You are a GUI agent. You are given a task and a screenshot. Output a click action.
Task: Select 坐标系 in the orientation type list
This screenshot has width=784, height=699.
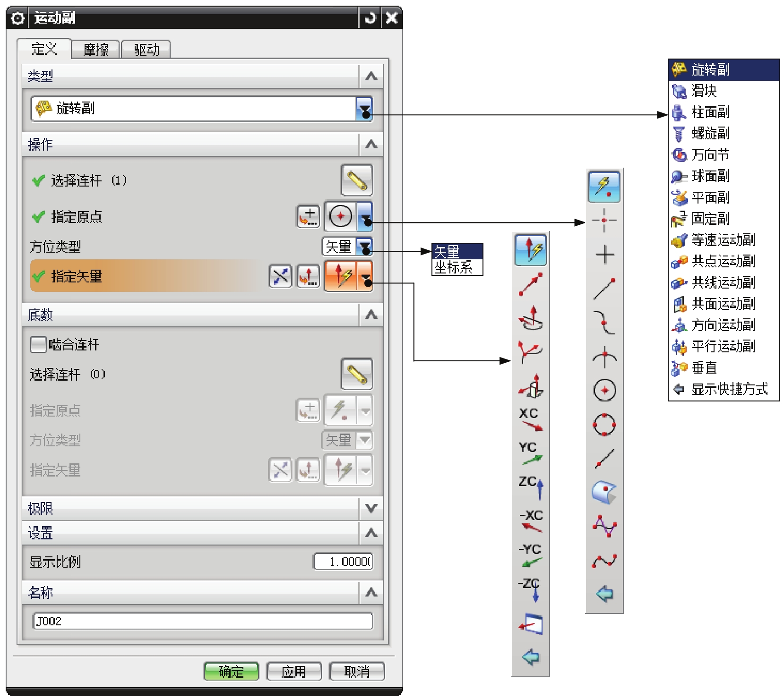pos(457,267)
